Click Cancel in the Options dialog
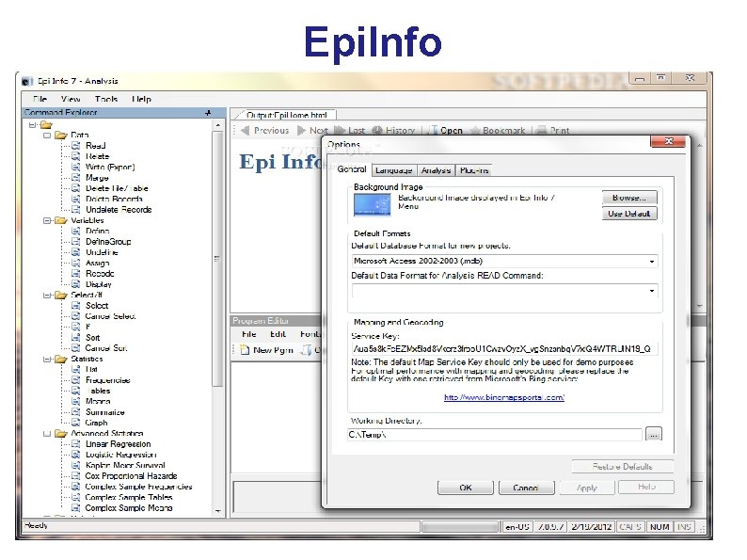Image resolution: width=747 pixels, height=560 pixels. tap(526, 488)
